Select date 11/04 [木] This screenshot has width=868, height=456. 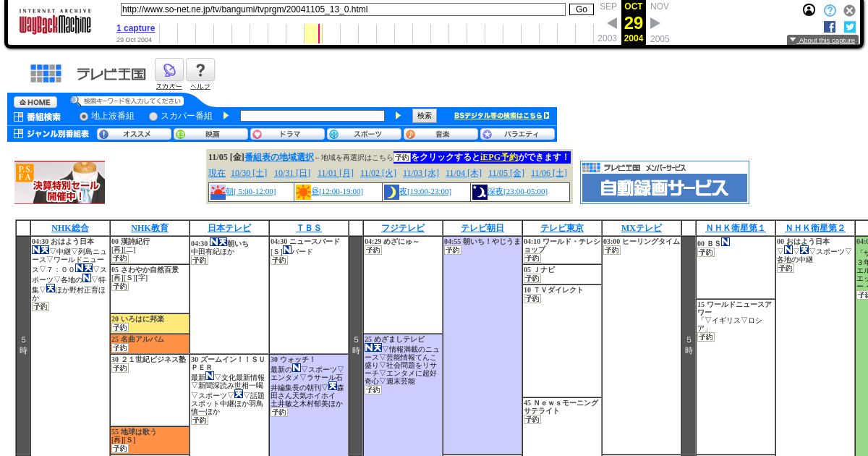(x=464, y=174)
